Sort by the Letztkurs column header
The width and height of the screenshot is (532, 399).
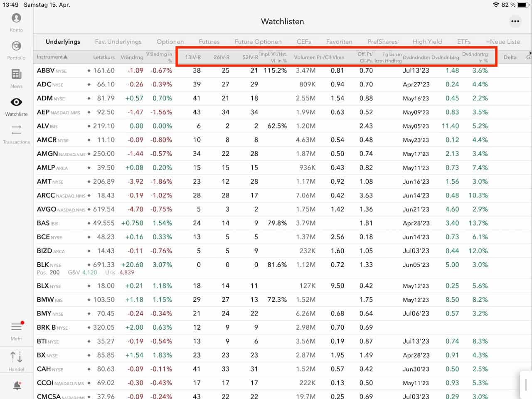click(104, 57)
